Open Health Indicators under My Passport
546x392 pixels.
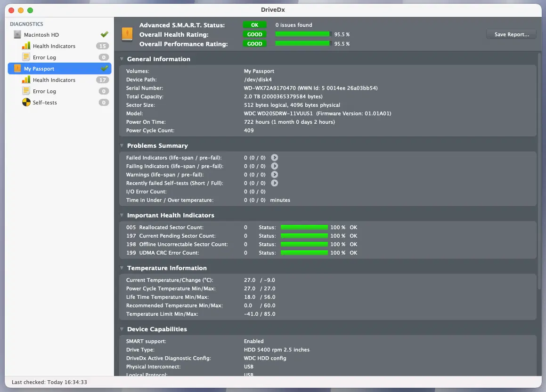tap(59, 80)
